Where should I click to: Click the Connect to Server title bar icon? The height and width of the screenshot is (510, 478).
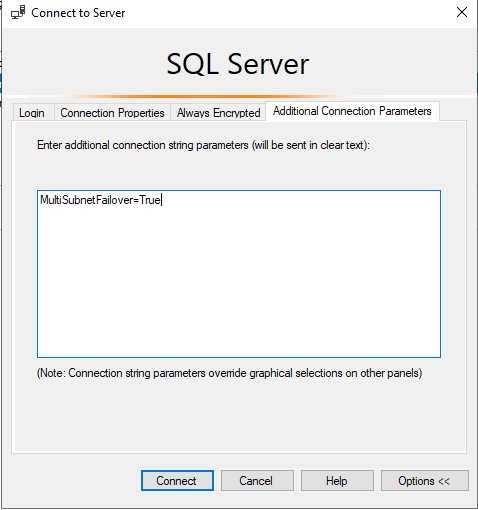click(x=18, y=13)
